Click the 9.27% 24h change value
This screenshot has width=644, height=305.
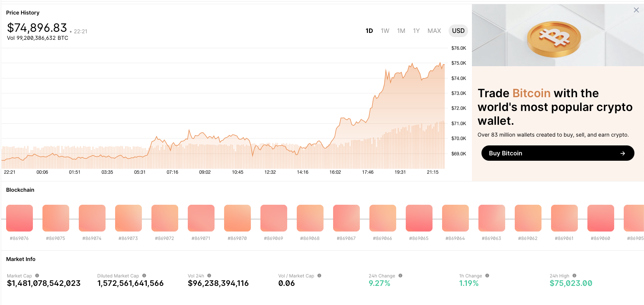tap(379, 283)
